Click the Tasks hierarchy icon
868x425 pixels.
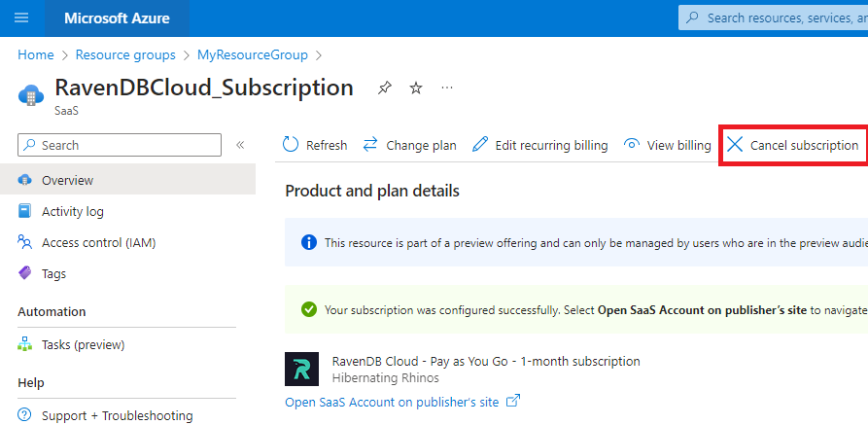25,344
